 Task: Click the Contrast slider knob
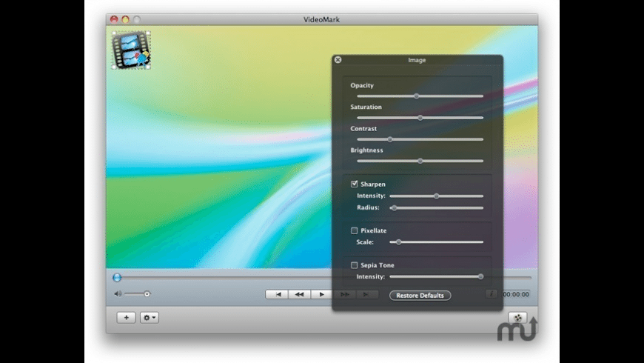tap(390, 139)
